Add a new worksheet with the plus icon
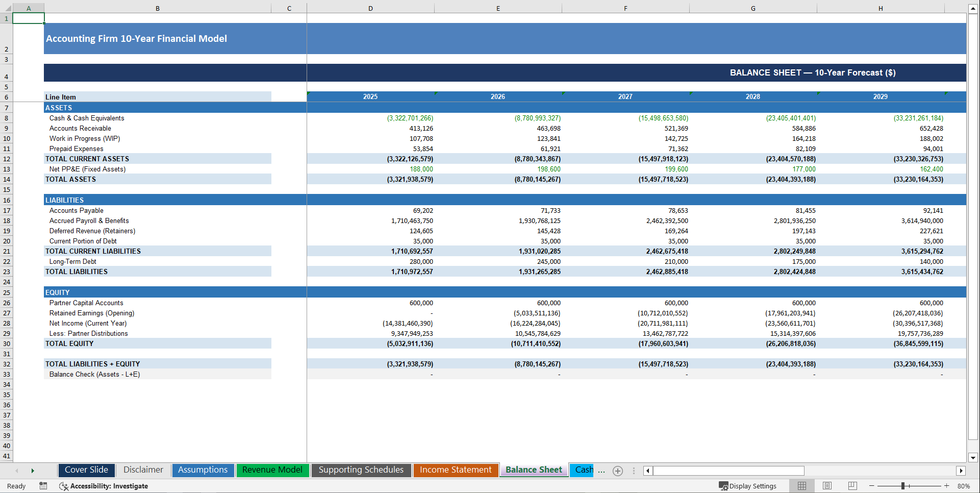The image size is (980, 493). 618,471
